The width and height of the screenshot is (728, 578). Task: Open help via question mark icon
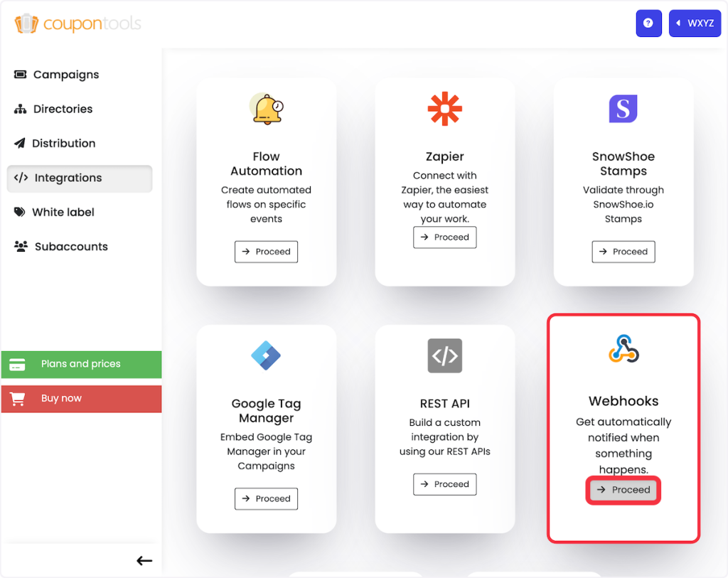pos(648,23)
